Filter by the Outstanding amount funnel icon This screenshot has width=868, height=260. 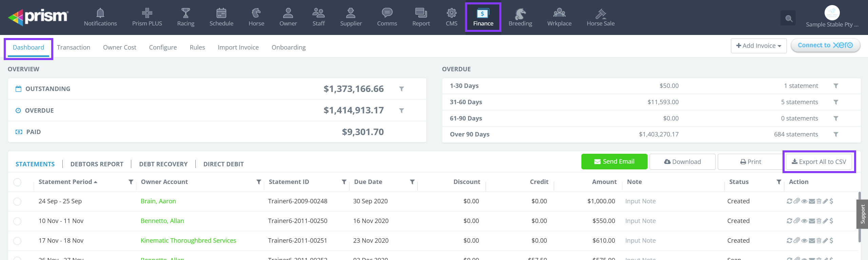pyautogui.click(x=401, y=89)
